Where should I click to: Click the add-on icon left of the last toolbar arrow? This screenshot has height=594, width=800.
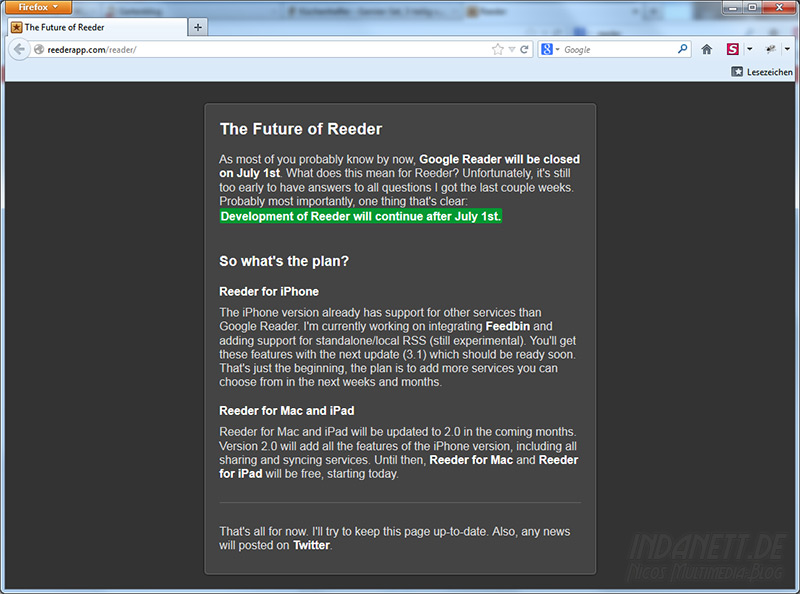tap(770, 49)
